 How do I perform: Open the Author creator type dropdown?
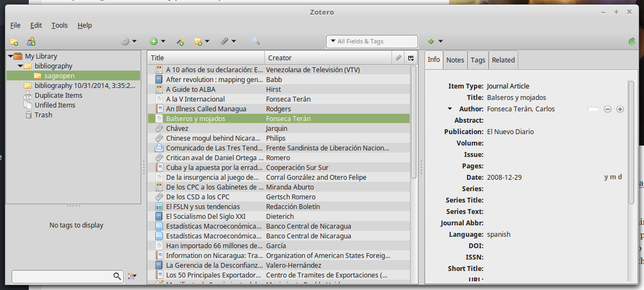click(x=450, y=109)
